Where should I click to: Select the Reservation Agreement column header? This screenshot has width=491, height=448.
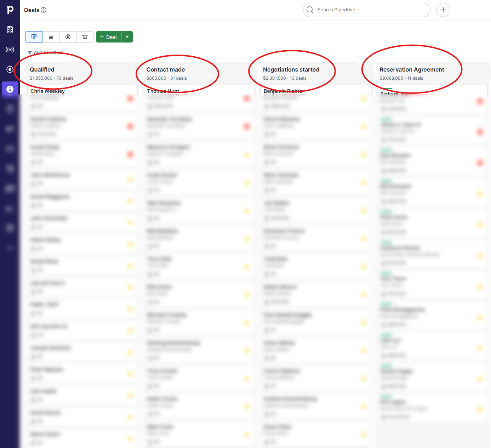(x=412, y=69)
